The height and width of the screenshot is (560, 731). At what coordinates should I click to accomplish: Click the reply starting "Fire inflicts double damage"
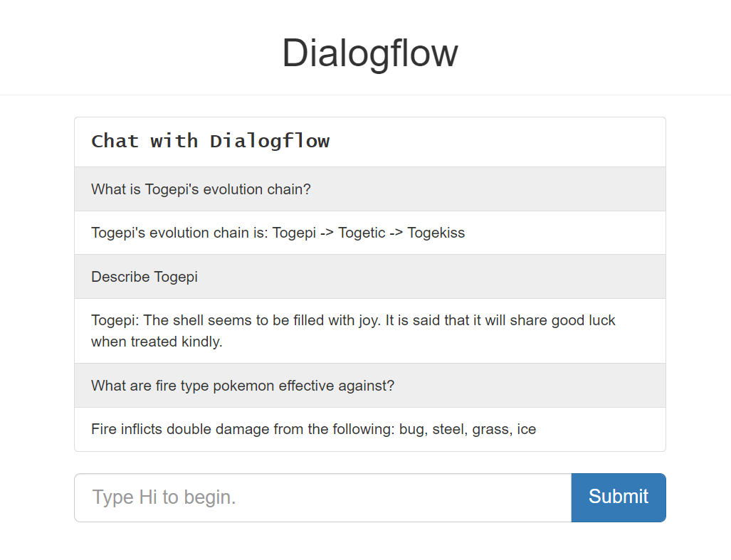click(313, 429)
